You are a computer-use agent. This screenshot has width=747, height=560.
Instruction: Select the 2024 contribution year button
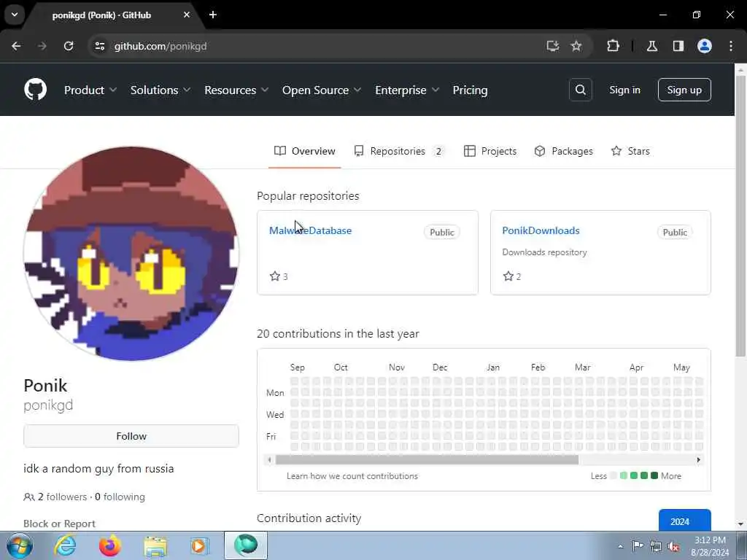pos(684,521)
